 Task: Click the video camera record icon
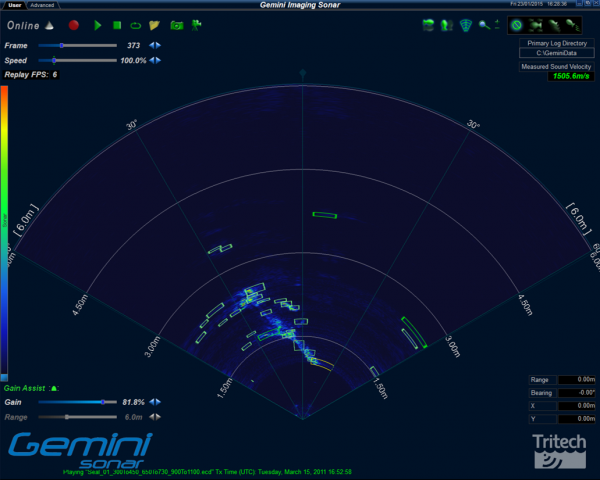coord(196,24)
